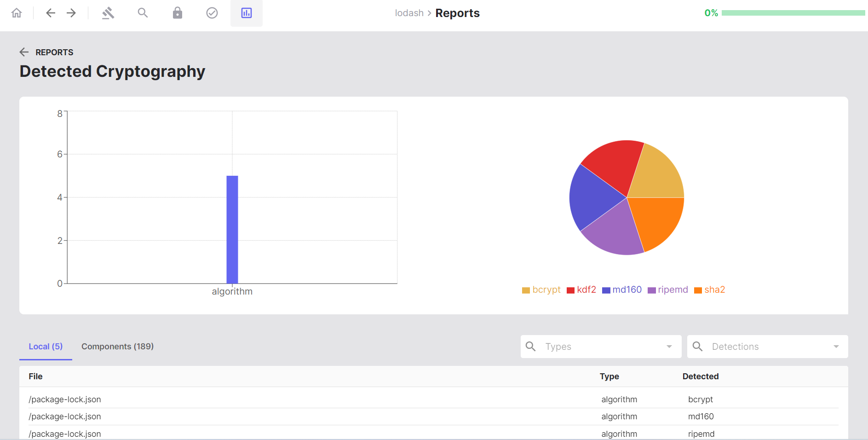868x440 pixels.
Task: Click the md160 legend swatch
Action: pyautogui.click(x=606, y=290)
